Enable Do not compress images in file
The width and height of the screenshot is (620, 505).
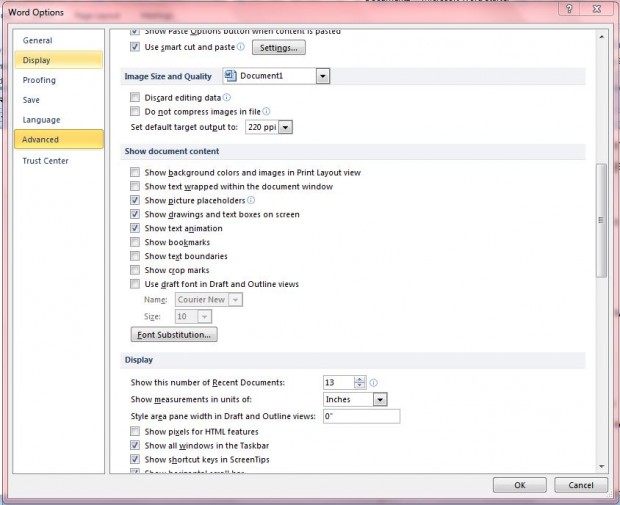135,111
